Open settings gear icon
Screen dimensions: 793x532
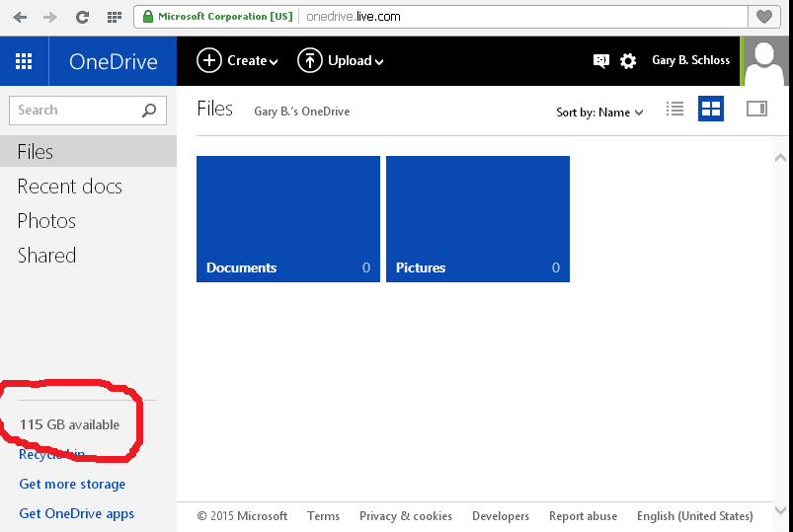click(x=628, y=61)
